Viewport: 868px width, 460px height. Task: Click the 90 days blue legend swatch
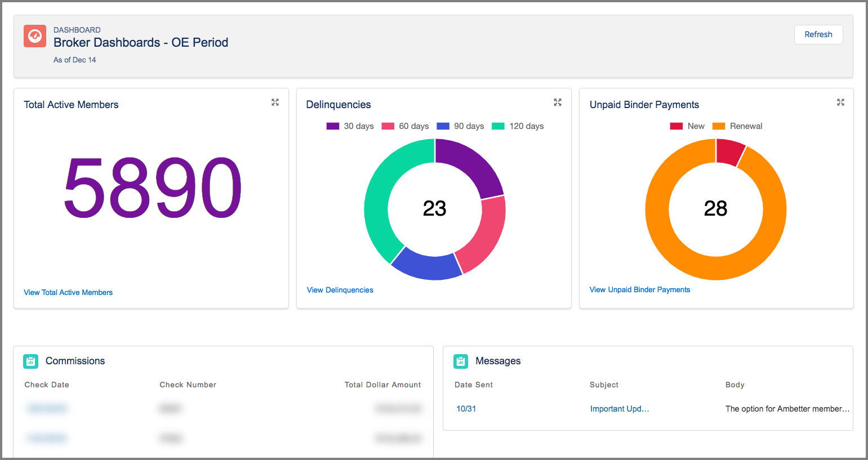pyautogui.click(x=443, y=126)
